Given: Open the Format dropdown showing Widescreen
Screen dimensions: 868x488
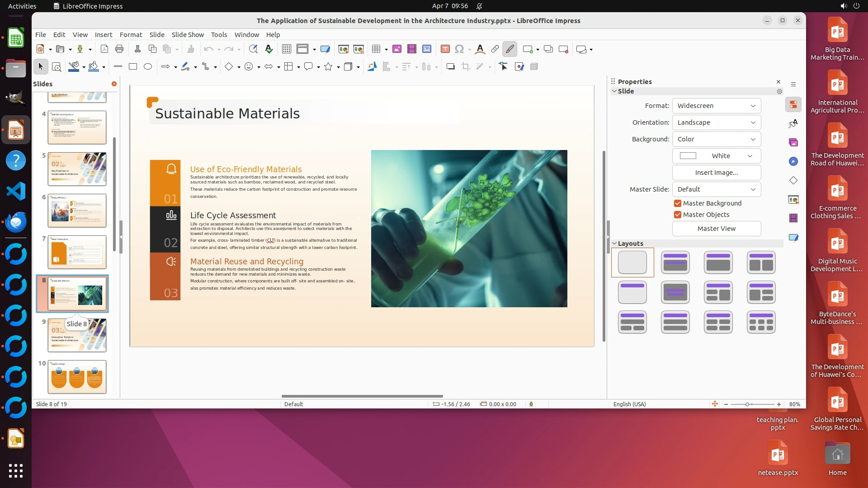Looking at the screenshot, I should 716,106.
